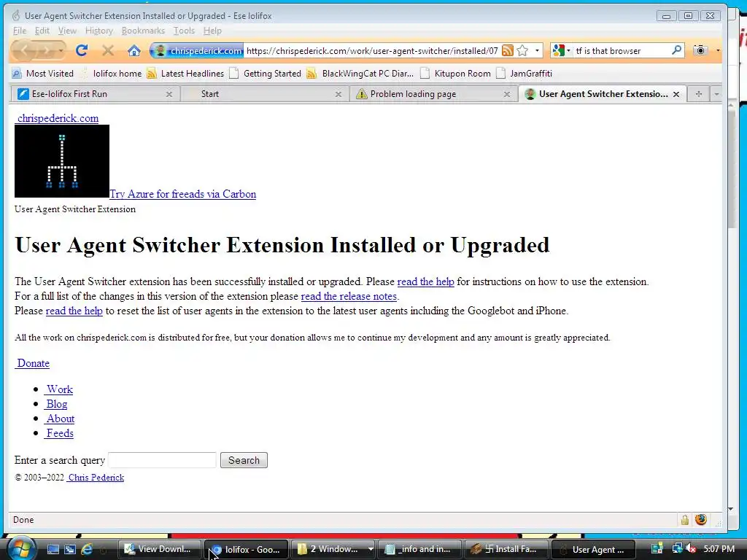747x560 pixels.
Task: Open the lolifox home bookmark
Action: pyautogui.click(x=111, y=74)
